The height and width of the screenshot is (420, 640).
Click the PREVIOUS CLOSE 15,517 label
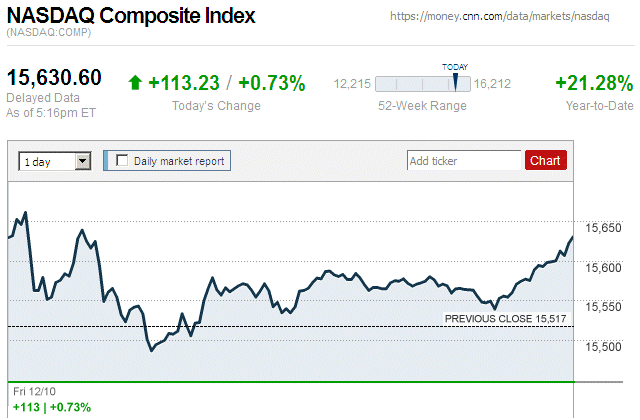(506, 318)
